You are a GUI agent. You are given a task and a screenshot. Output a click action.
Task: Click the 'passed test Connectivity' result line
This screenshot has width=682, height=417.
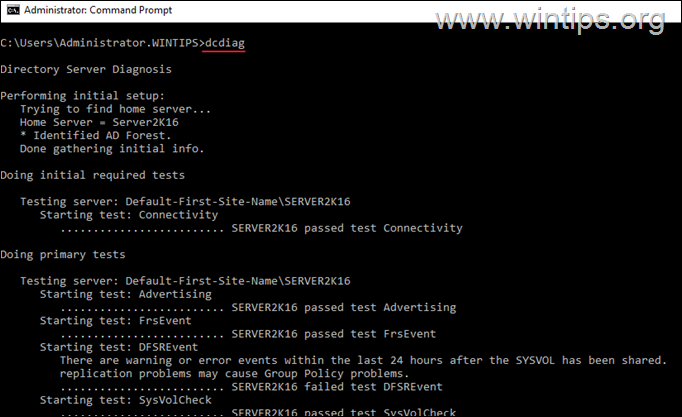coord(346,228)
